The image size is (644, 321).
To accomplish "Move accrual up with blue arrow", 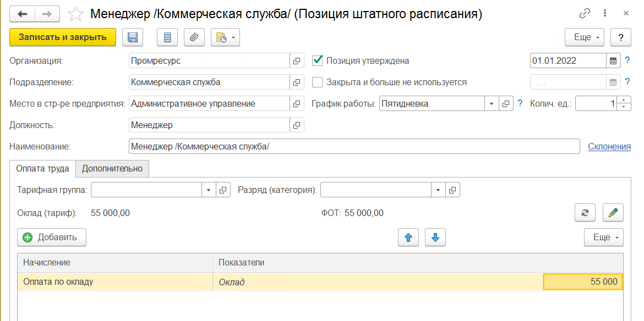I will (408, 237).
